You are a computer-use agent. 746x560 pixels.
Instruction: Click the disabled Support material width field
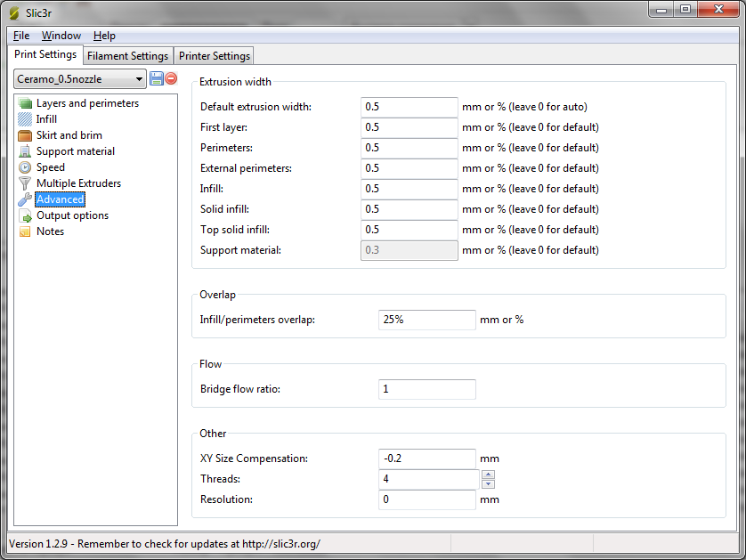409,250
